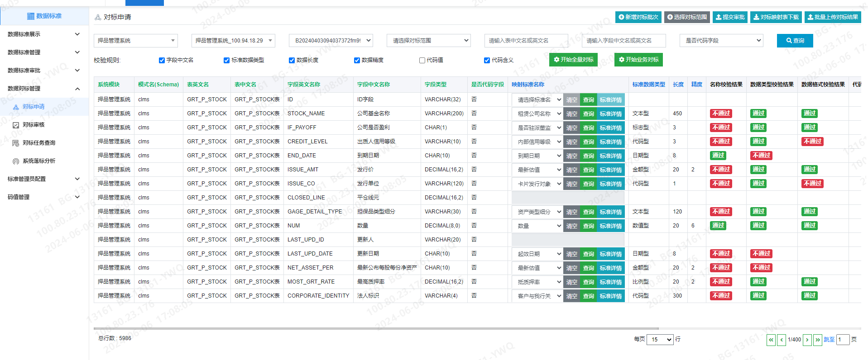The width and height of the screenshot is (868, 360).
Task: Toggle the 标准数据类型 checkbox
Action: [x=226, y=60]
